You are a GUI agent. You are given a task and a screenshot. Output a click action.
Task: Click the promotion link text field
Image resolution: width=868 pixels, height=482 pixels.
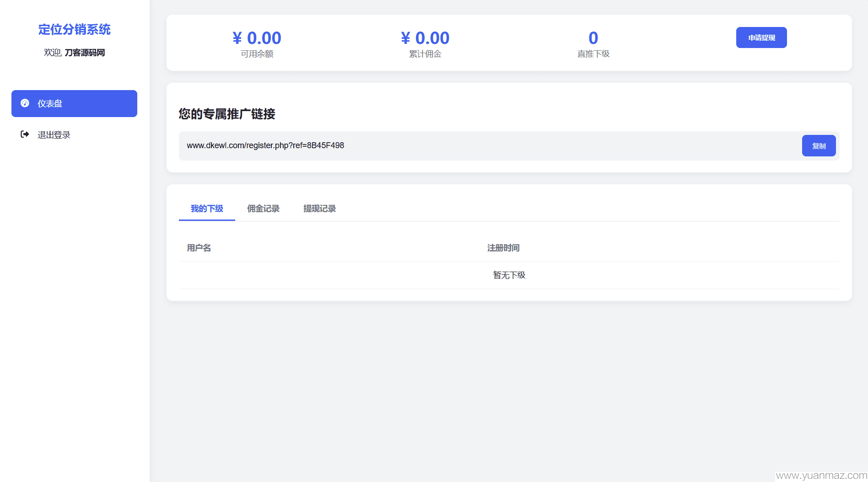[x=490, y=145]
